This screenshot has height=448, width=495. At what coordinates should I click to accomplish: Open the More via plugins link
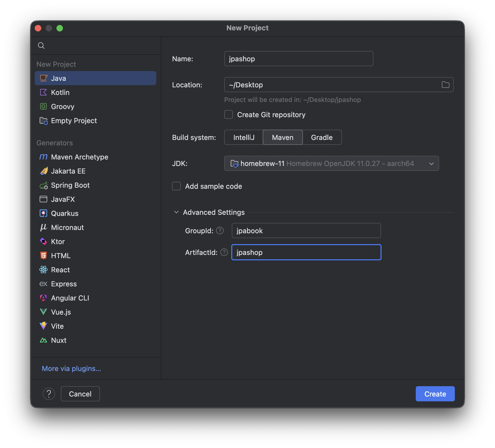(x=71, y=369)
